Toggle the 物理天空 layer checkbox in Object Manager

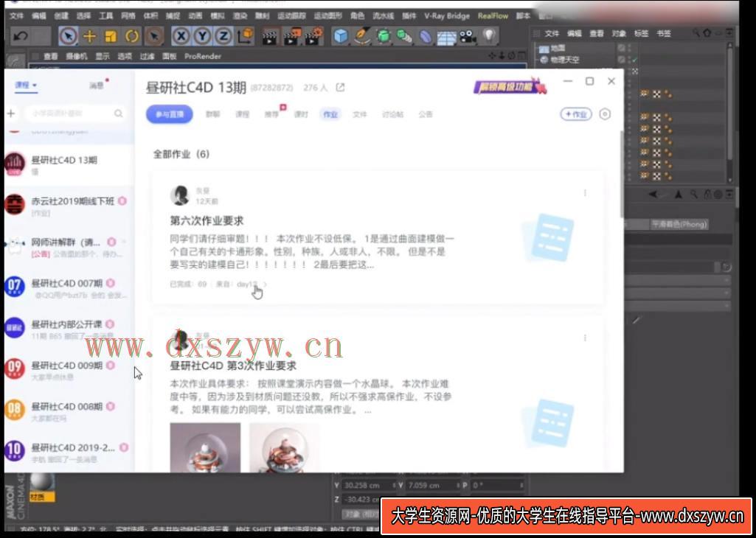(623, 60)
